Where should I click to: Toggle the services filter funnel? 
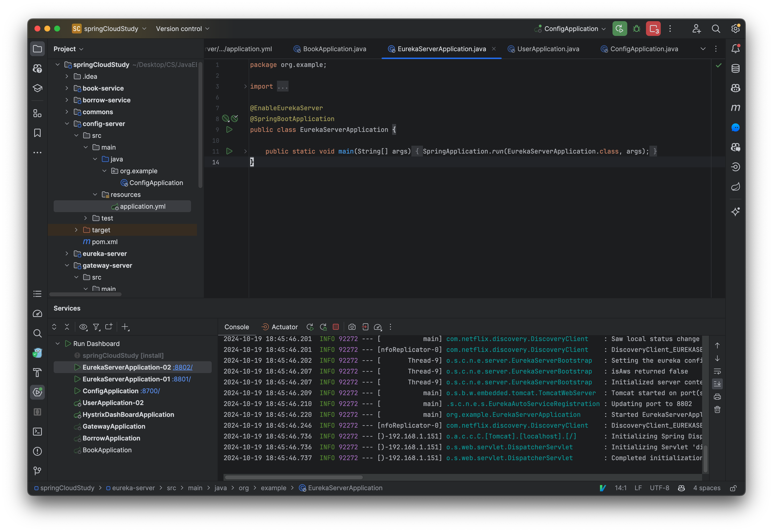pyautogui.click(x=96, y=327)
